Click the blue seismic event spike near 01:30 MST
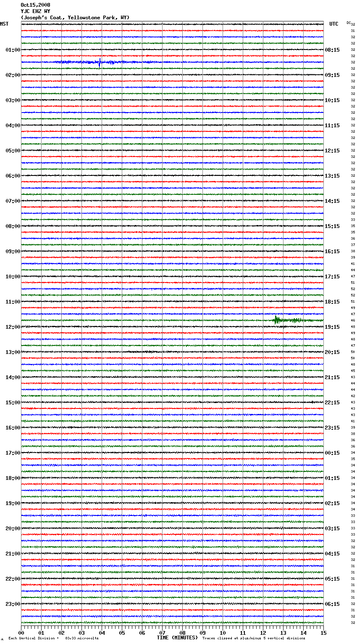This screenshot has height=644, width=357. point(100,63)
